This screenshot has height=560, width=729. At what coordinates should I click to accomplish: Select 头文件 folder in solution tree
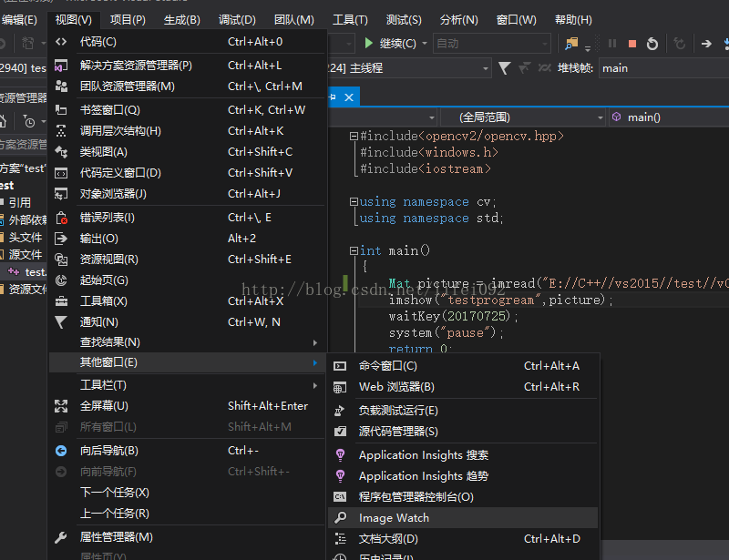click(26, 238)
